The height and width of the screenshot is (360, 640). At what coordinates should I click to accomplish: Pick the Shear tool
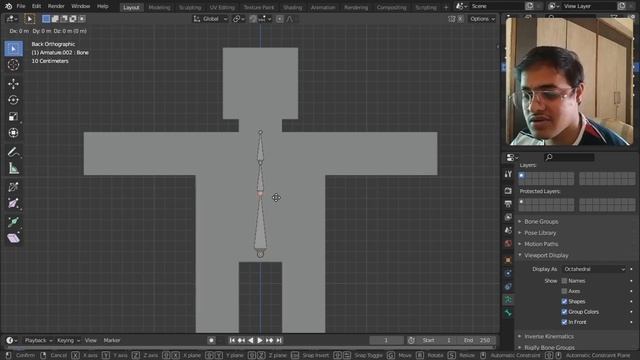[x=13, y=238]
